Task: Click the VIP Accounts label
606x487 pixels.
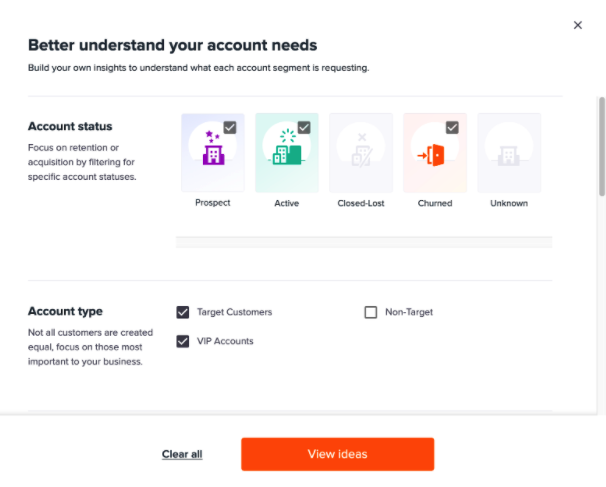Action: click(x=225, y=341)
